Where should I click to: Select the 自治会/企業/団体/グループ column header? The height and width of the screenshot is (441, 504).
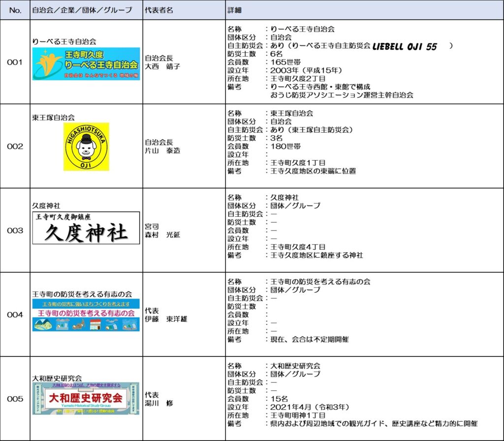click(82, 10)
